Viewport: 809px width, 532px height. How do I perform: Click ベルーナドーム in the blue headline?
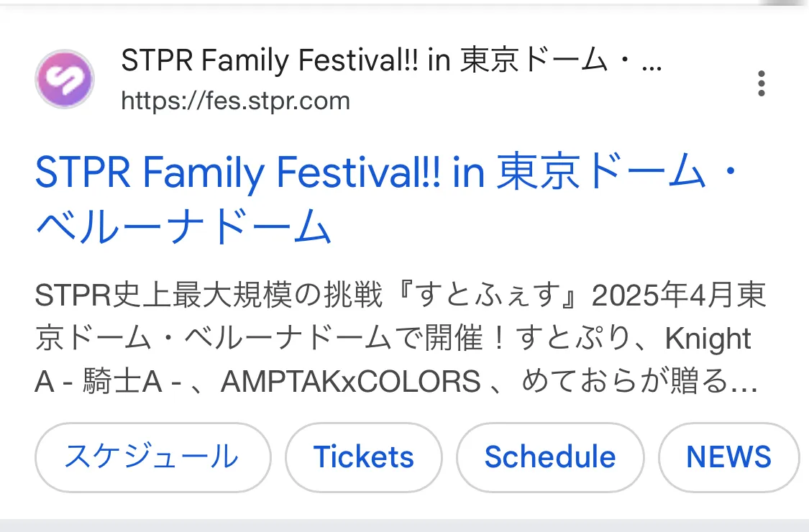coord(183,226)
